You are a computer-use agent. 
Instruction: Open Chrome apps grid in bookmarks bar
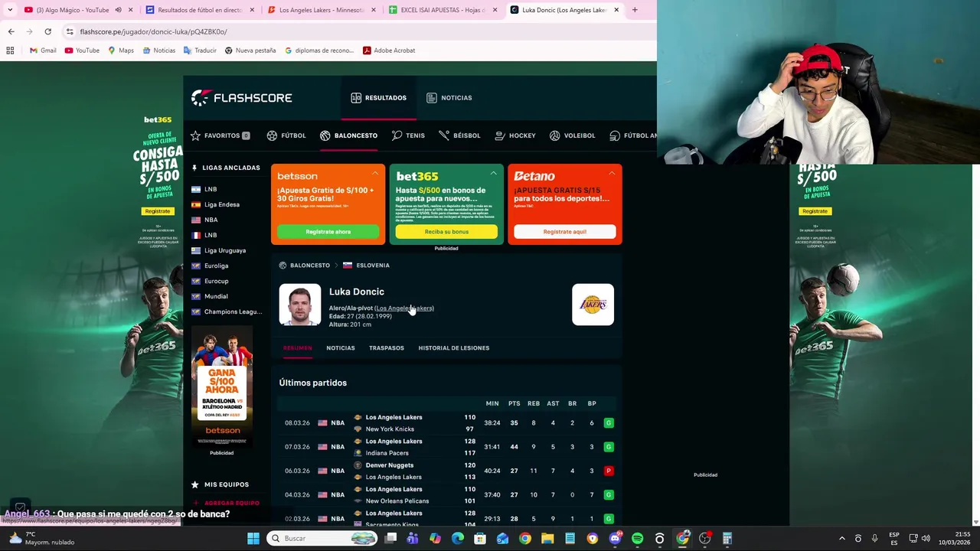tap(10, 51)
